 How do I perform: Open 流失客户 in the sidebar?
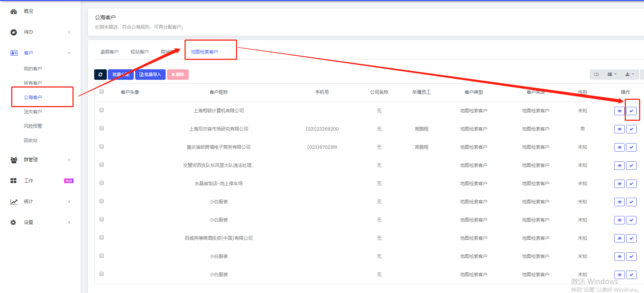click(33, 112)
